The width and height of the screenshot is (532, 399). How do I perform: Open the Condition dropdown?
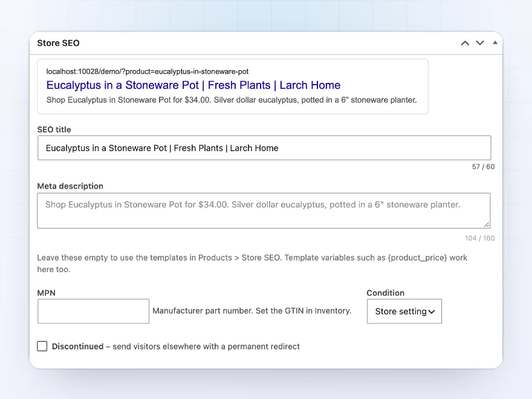(404, 311)
